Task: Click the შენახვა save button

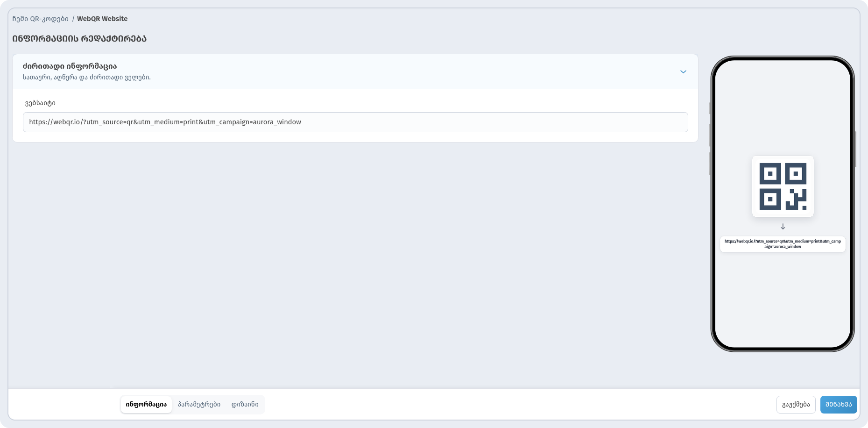Action: coord(839,405)
